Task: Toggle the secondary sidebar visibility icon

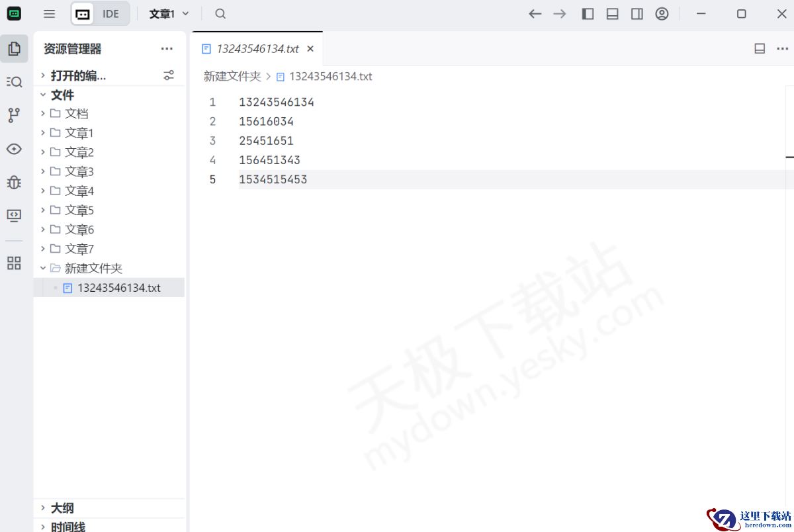Action: click(637, 13)
